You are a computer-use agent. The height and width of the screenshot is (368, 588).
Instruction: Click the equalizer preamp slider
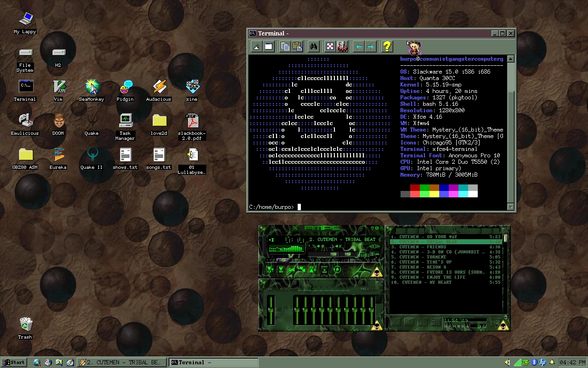pyautogui.click(x=271, y=310)
